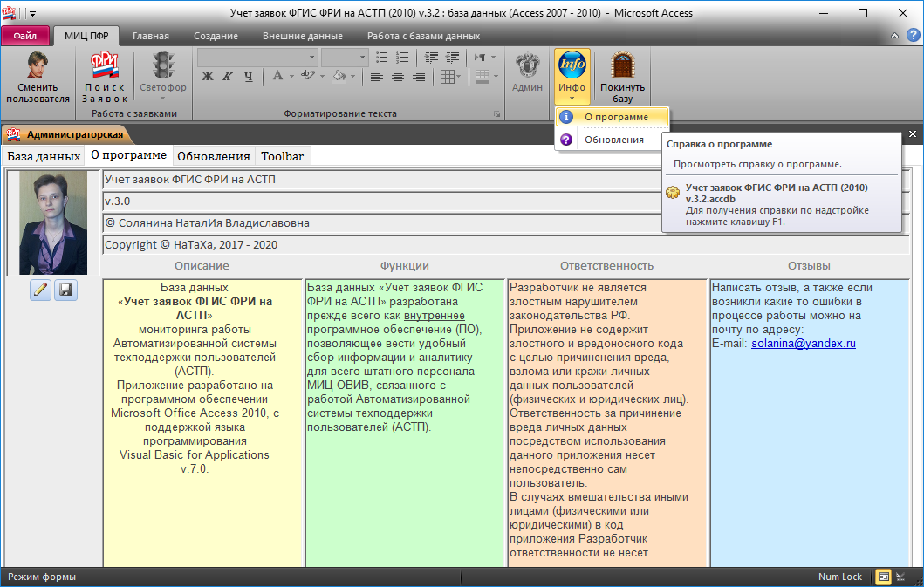Switch to the База данных tab
Screen dimensions: 924x587
(x=44, y=156)
